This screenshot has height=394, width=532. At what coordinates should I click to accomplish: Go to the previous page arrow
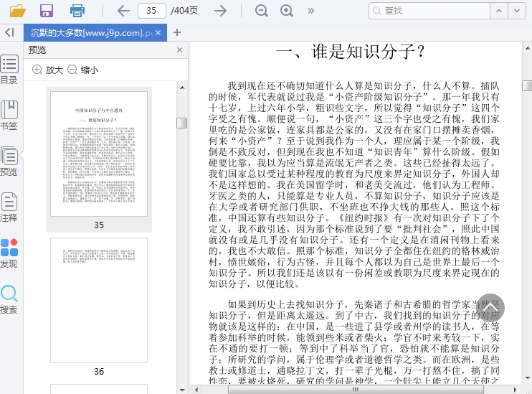[123, 11]
